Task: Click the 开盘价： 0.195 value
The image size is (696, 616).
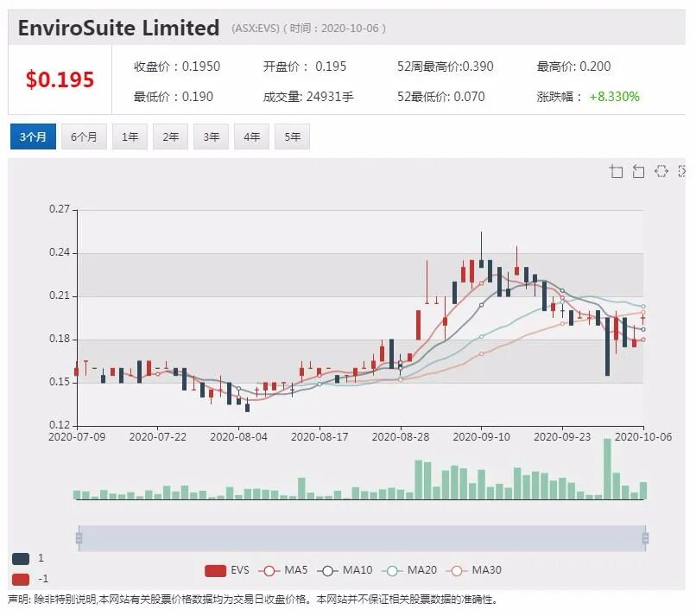Action: 305,67
